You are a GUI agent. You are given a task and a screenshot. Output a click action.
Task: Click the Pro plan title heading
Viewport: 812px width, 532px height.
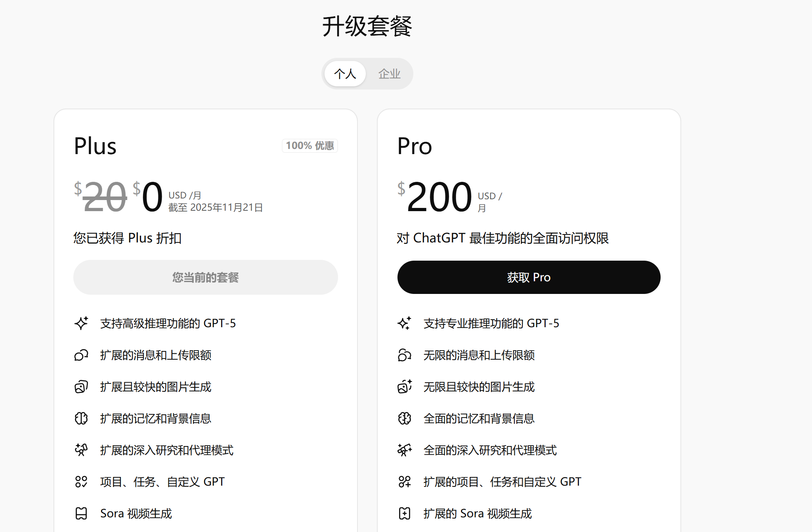415,146
